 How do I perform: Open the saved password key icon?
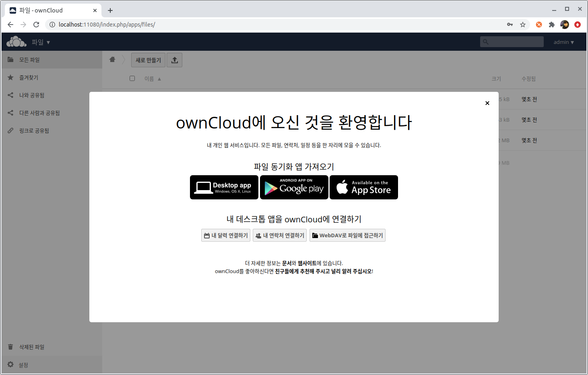pyautogui.click(x=510, y=25)
